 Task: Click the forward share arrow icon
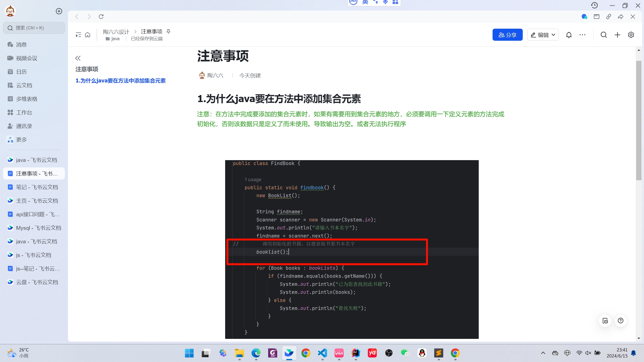[621, 17]
